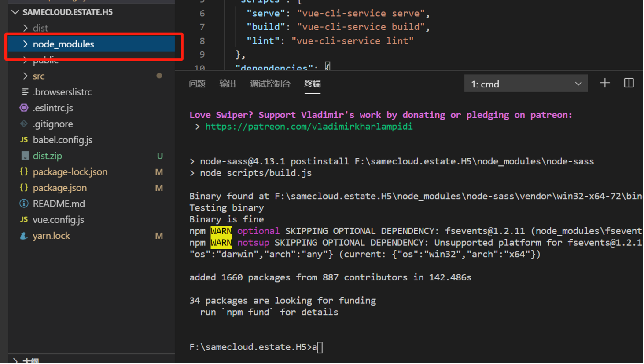Click the babel.config.js JS icon
Image resolution: width=644 pixels, height=364 pixels.
[x=24, y=140]
